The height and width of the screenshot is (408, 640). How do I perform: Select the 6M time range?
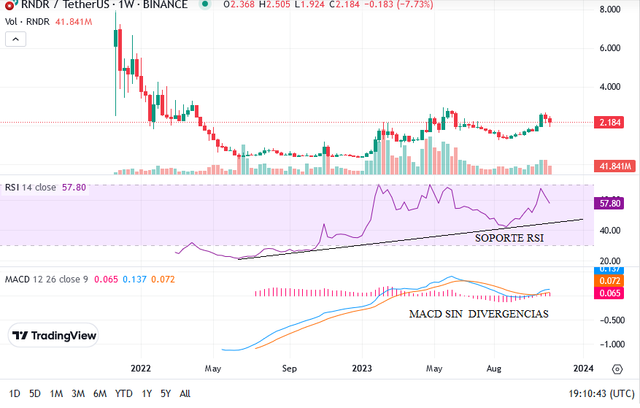(100, 394)
